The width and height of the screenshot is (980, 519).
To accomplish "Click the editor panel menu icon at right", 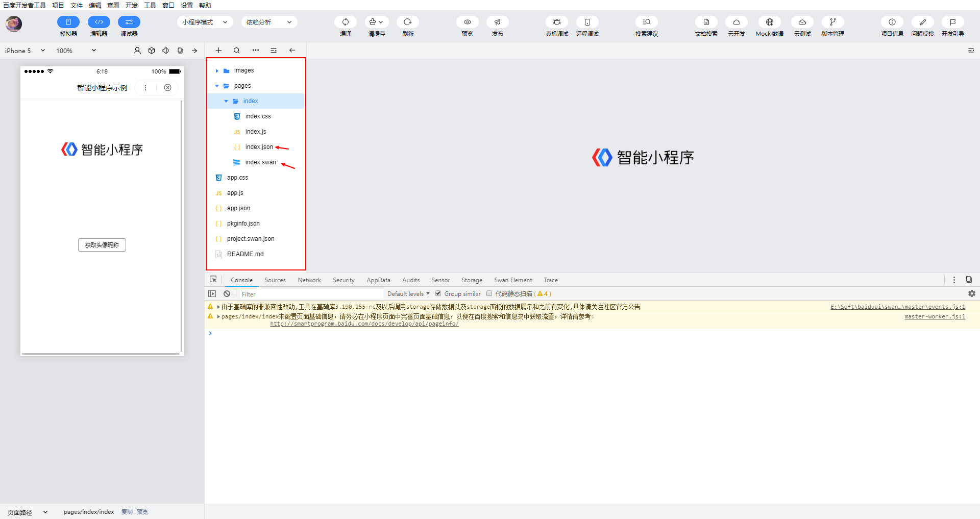I will coord(971,50).
